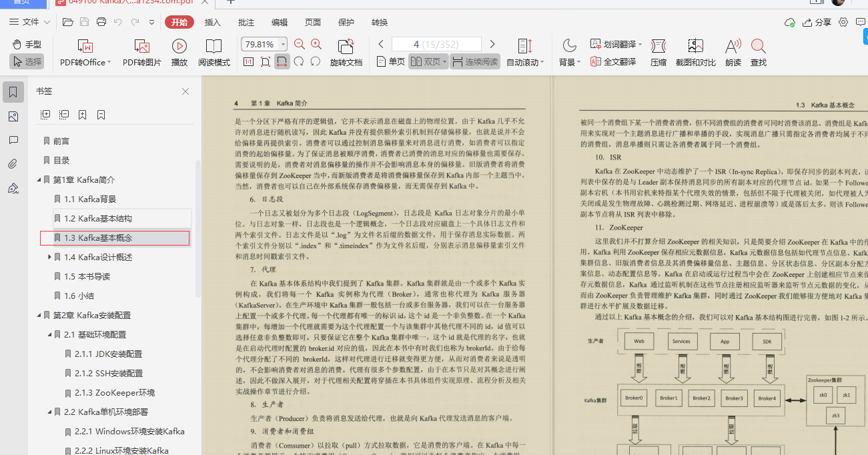Click 全文翻译 full-text translation

point(613,61)
